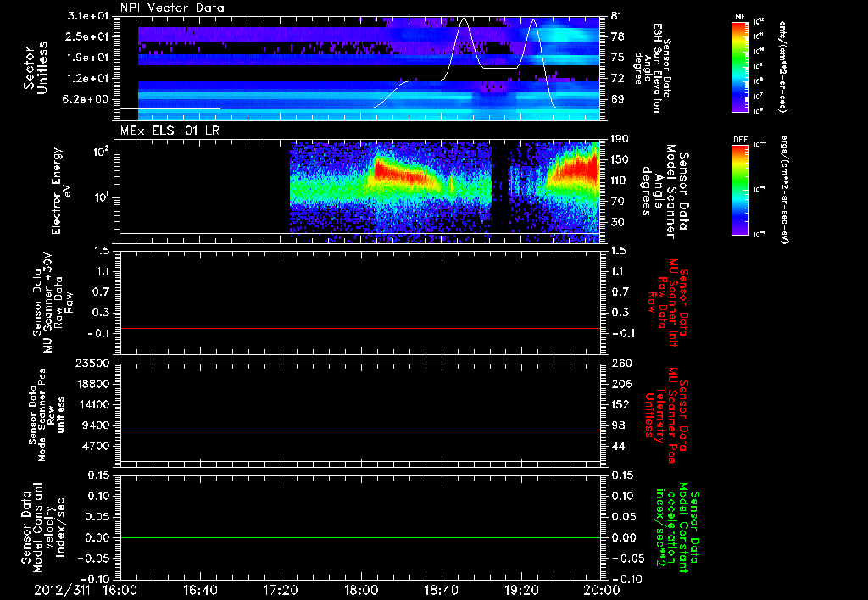The height and width of the screenshot is (600, 868).
Task: Click the '4700' scanner position tick
Action: pyautogui.click(x=95, y=446)
